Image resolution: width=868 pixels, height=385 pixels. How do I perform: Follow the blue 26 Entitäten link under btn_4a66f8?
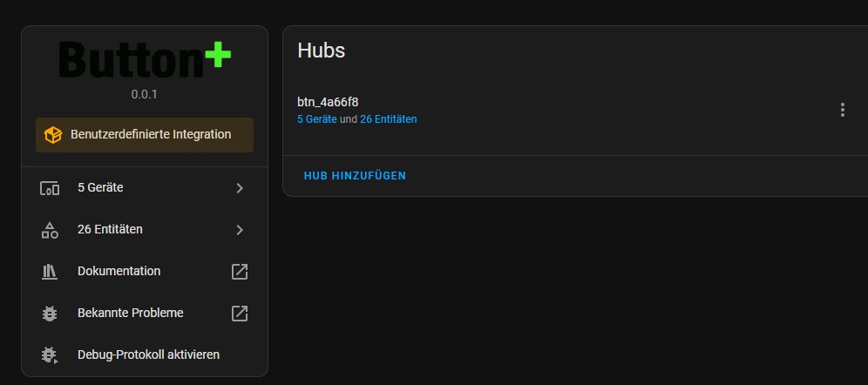click(x=388, y=119)
